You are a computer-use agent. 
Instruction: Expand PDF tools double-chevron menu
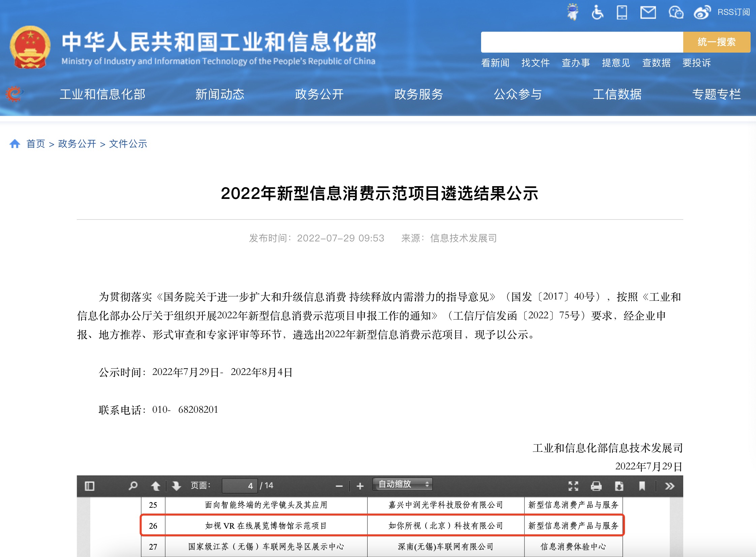tap(670, 486)
